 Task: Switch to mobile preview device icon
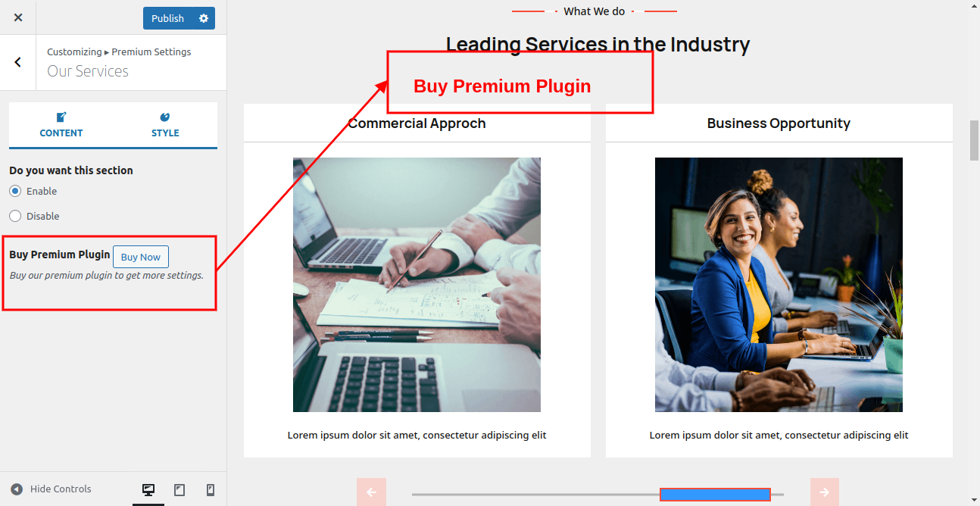[x=211, y=490]
